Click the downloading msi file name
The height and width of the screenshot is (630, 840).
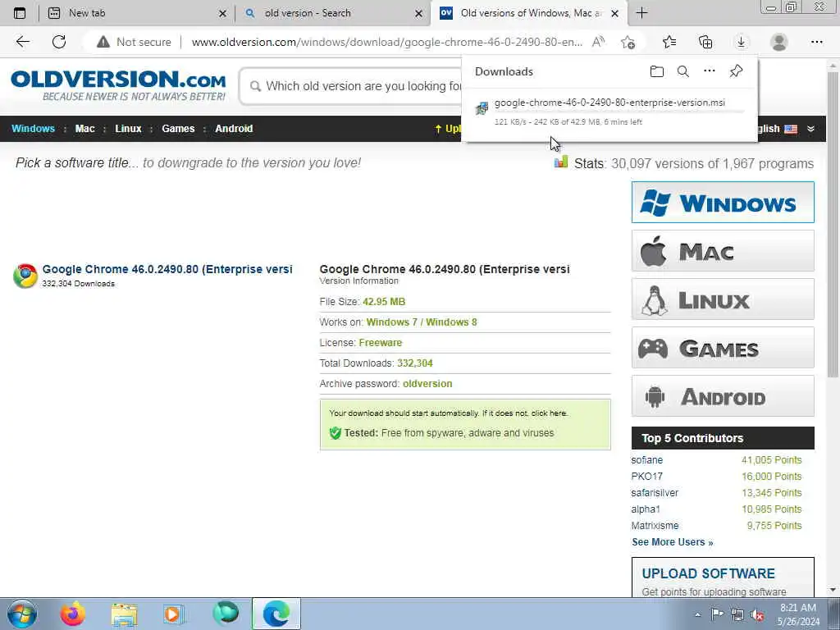pyautogui.click(x=609, y=103)
